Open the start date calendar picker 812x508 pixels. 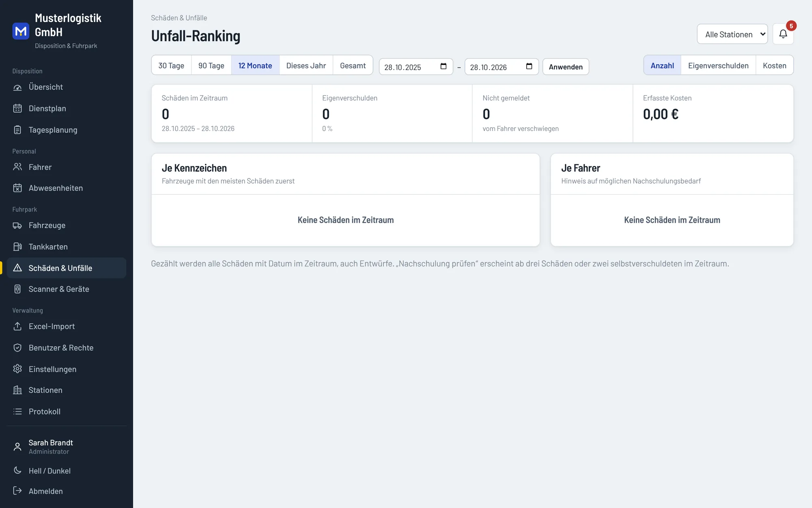pos(443,67)
